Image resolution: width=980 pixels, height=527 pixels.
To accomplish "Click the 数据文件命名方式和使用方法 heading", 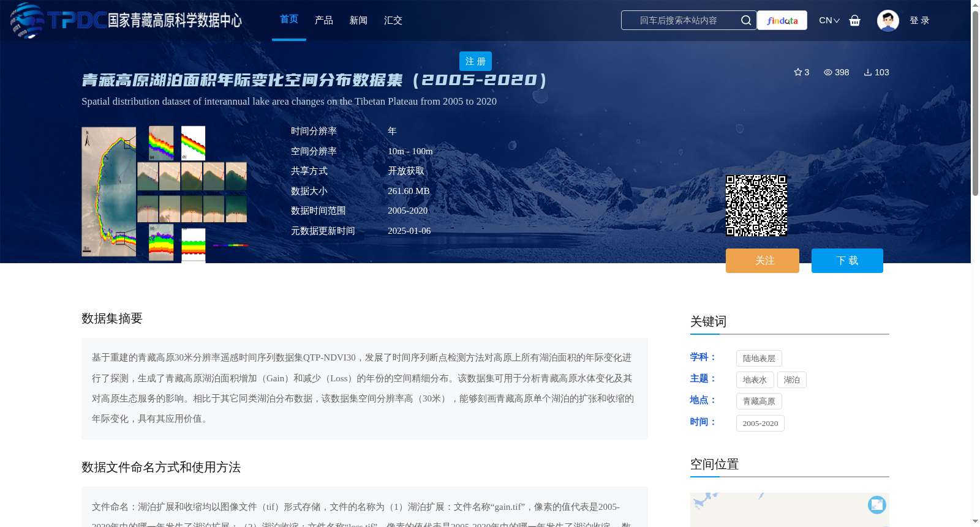I will (x=161, y=467).
